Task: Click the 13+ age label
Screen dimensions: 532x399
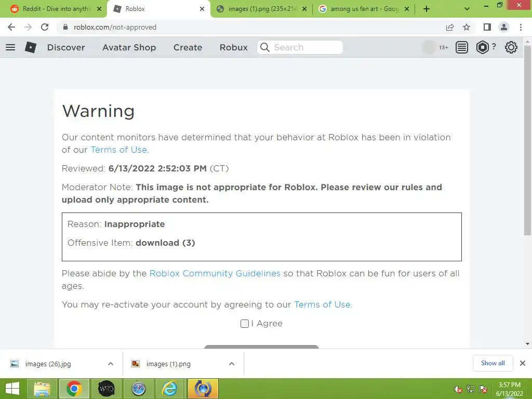Action: click(x=444, y=47)
